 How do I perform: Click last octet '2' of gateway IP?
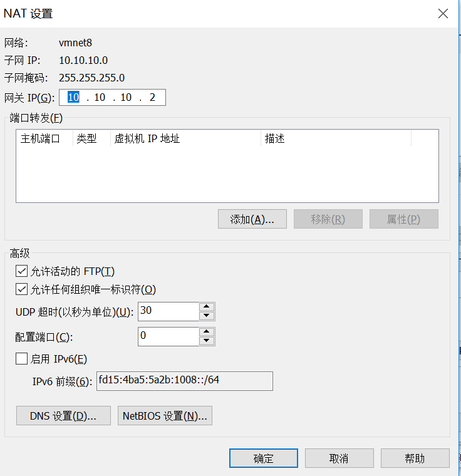coord(152,97)
